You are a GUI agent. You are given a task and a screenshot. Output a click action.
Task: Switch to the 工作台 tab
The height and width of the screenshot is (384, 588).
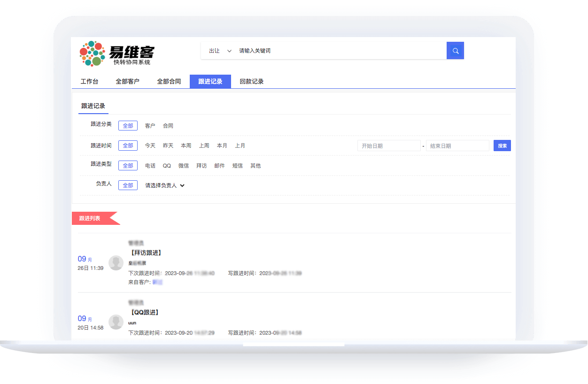(x=89, y=82)
